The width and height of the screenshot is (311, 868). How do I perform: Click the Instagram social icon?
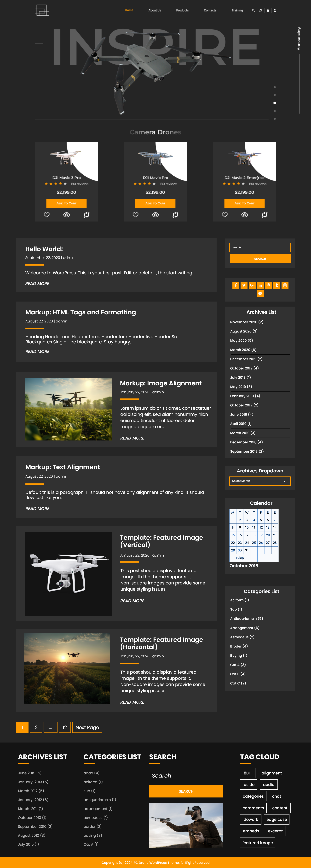285,285
